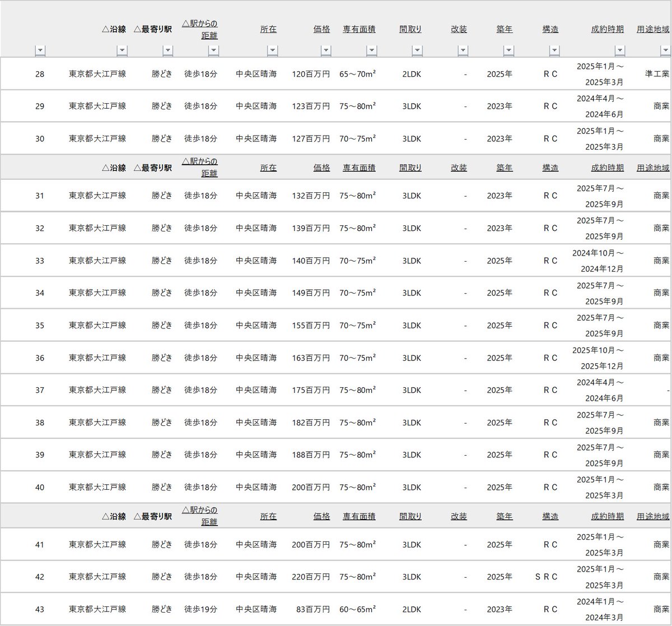Open the 価格 column filter icon
The image size is (672, 626).
[326, 50]
